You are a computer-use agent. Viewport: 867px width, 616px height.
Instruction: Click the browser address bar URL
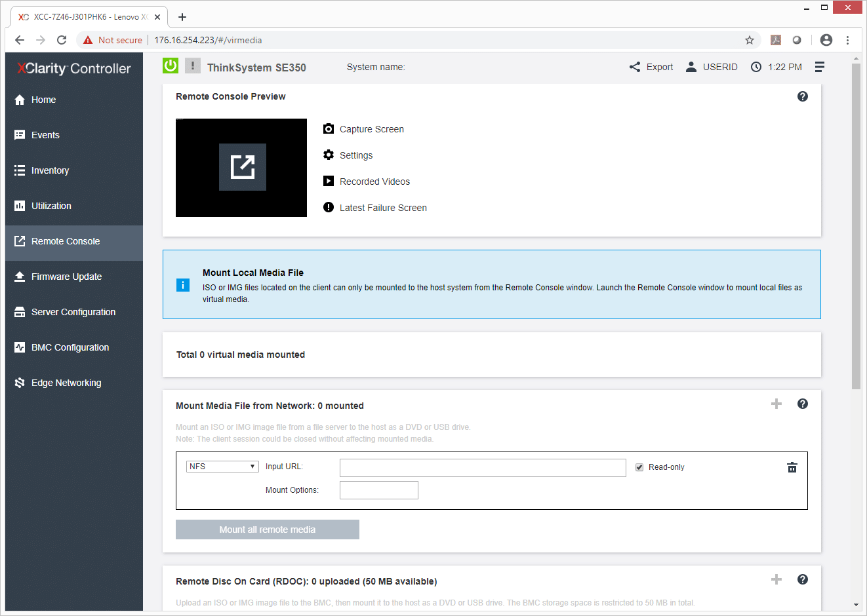[208, 40]
